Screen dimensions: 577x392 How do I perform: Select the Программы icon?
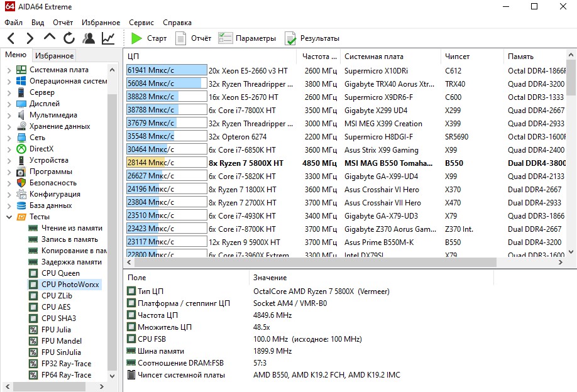pyautogui.click(x=21, y=171)
